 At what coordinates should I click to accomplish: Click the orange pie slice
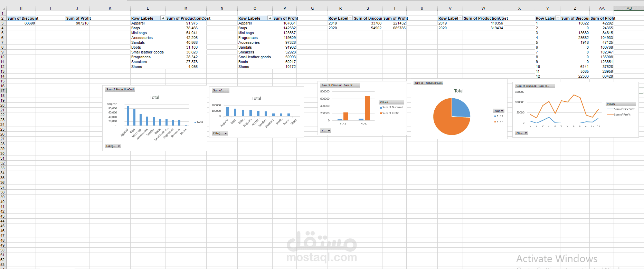(446, 121)
